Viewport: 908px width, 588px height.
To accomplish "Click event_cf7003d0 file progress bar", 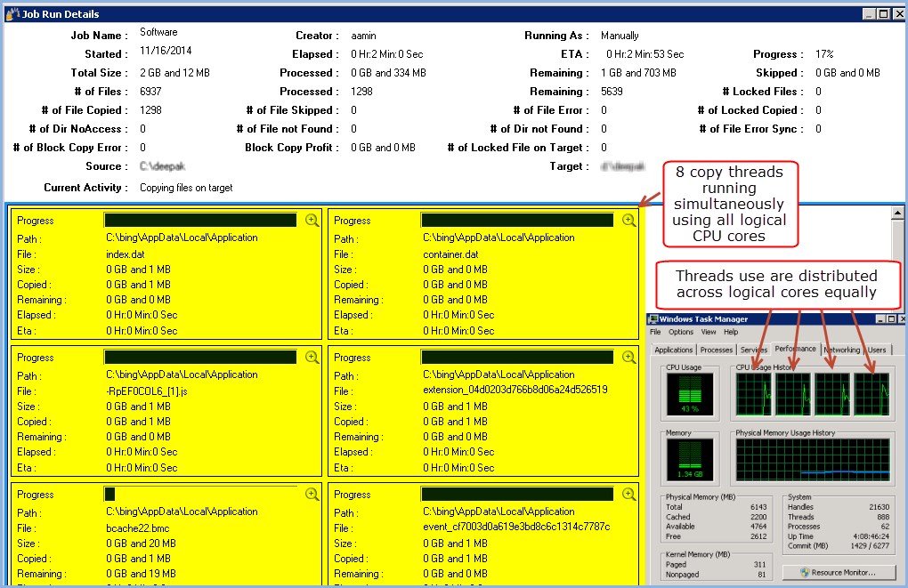I will point(517,495).
